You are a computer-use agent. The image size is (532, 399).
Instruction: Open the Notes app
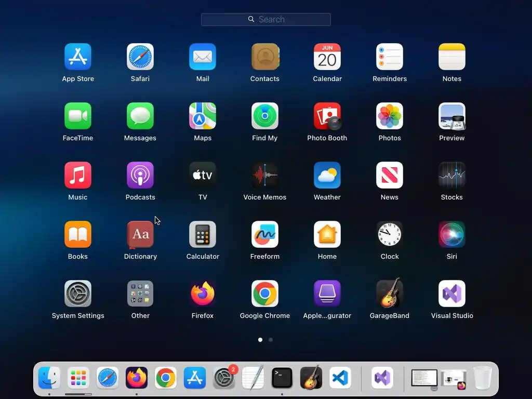[452, 57]
